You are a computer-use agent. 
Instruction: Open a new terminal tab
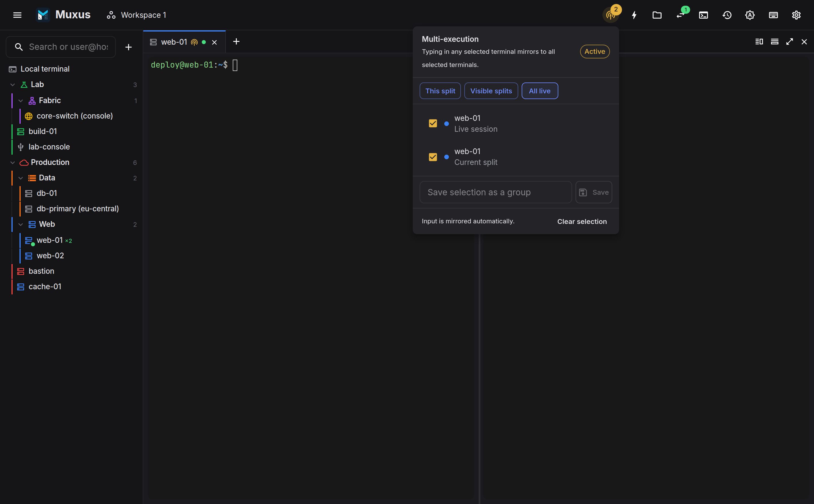tap(236, 42)
